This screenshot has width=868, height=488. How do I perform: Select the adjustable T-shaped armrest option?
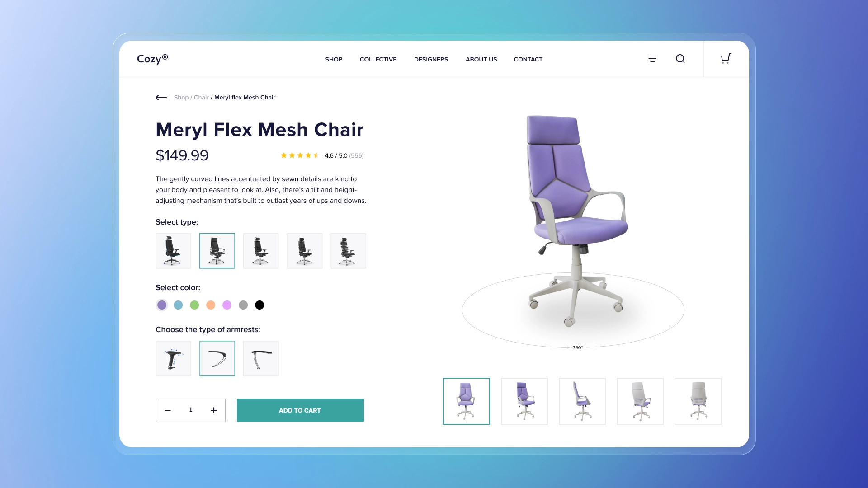(x=173, y=358)
